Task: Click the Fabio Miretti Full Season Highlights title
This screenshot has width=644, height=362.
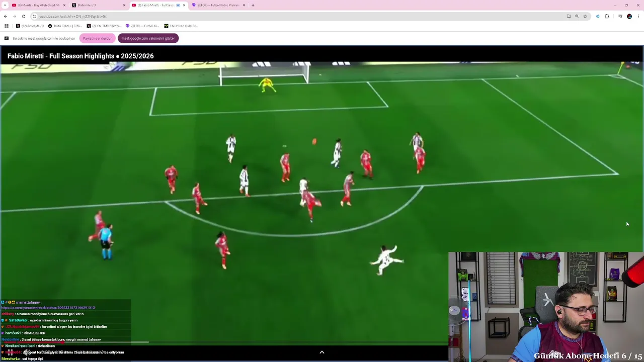Action: [x=80, y=56]
